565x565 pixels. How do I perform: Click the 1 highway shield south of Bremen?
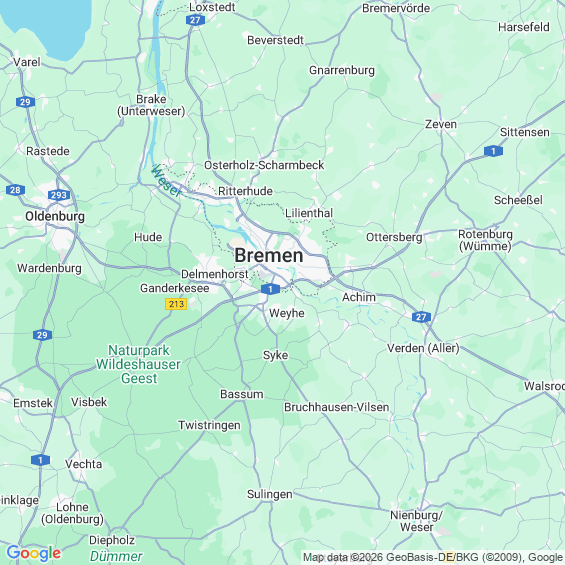pyautogui.click(x=270, y=289)
